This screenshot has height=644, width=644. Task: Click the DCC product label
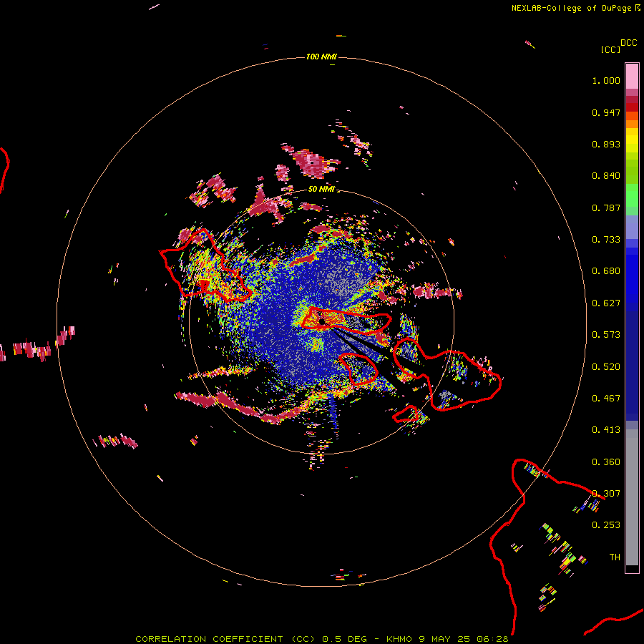click(629, 43)
